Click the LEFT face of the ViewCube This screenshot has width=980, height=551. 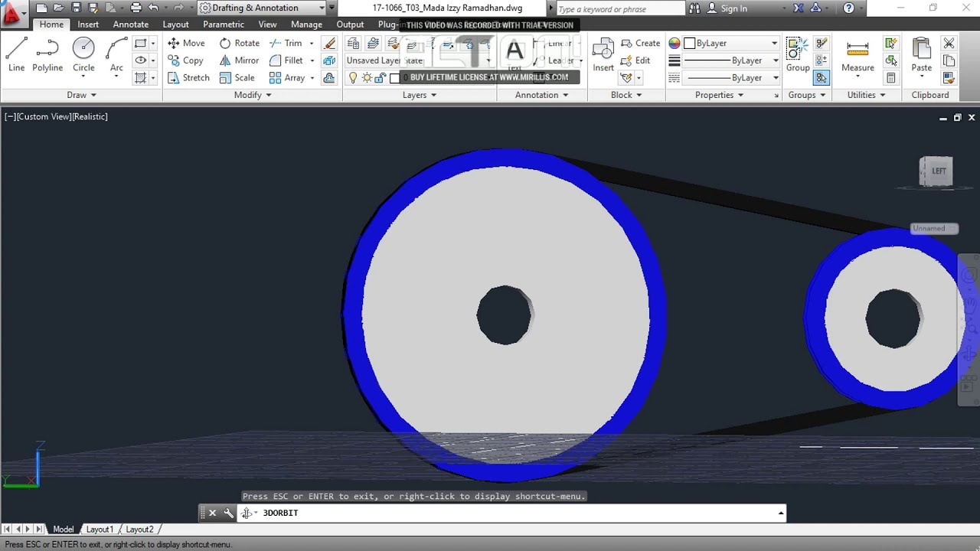pyautogui.click(x=938, y=171)
